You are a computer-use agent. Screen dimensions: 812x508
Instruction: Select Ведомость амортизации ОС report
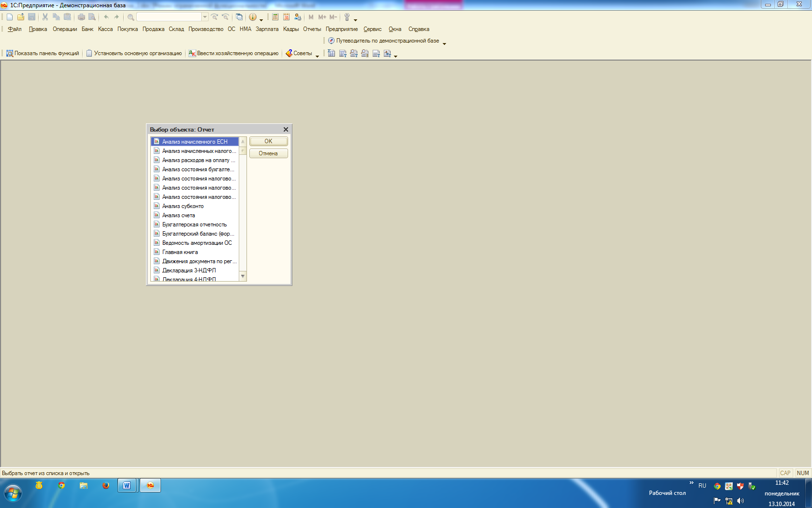[x=195, y=243]
